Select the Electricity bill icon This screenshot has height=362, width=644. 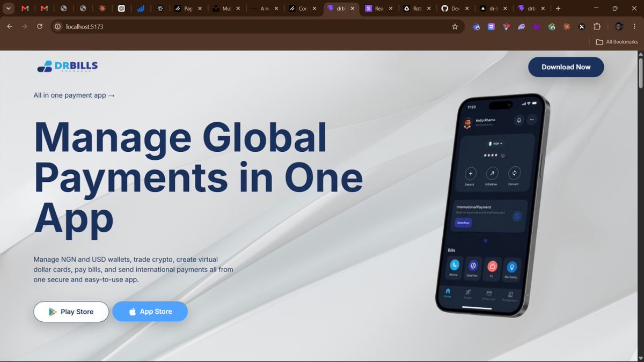pyautogui.click(x=511, y=267)
